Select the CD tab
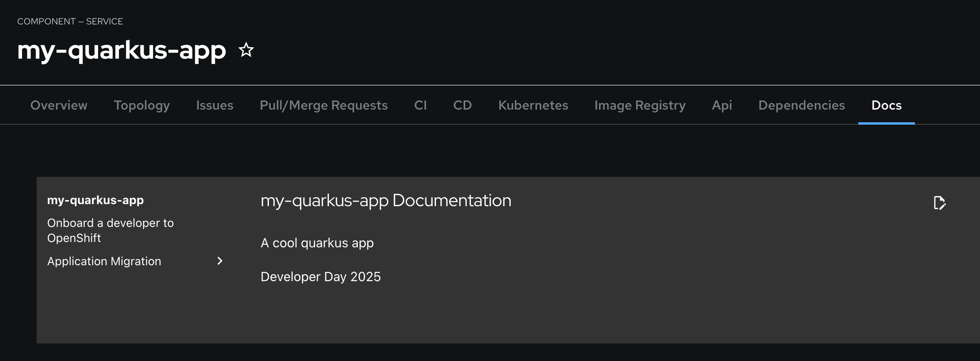 pyautogui.click(x=462, y=105)
